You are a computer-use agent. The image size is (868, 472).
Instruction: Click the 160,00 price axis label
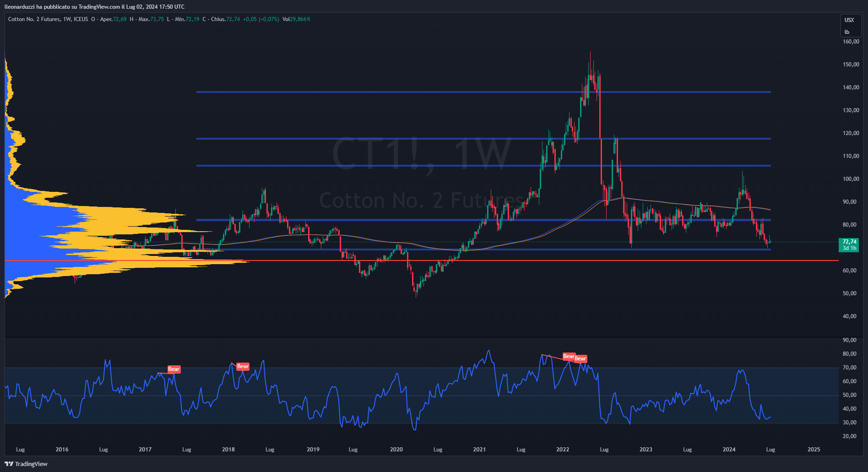(x=851, y=42)
